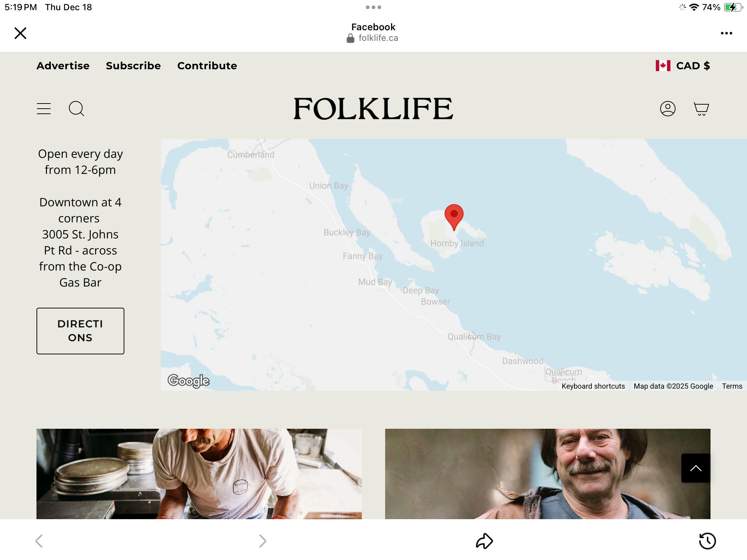The width and height of the screenshot is (747, 560).
Task: Open the user account icon
Action: point(667,109)
